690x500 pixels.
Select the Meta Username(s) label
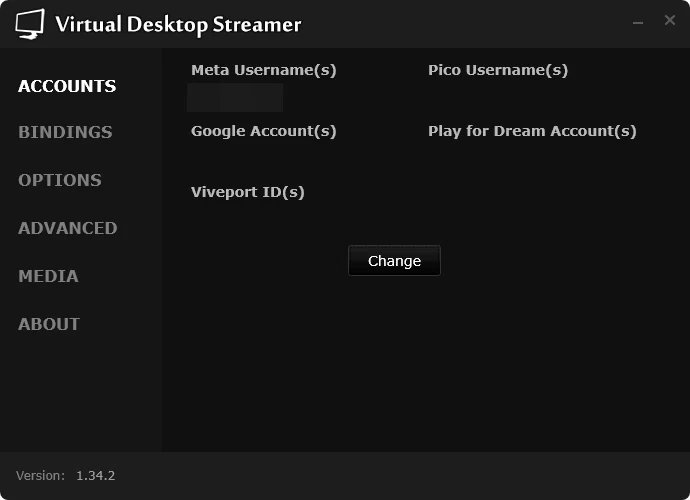pyautogui.click(x=264, y=70)
